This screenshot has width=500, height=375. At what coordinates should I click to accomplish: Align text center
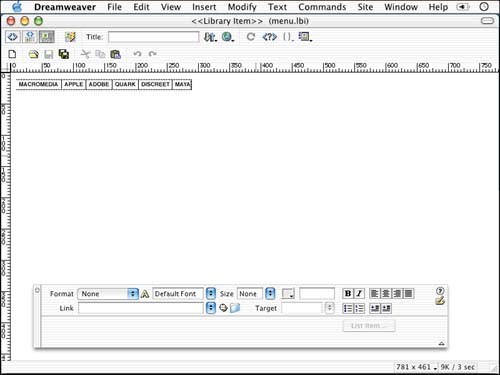point(386,294)
